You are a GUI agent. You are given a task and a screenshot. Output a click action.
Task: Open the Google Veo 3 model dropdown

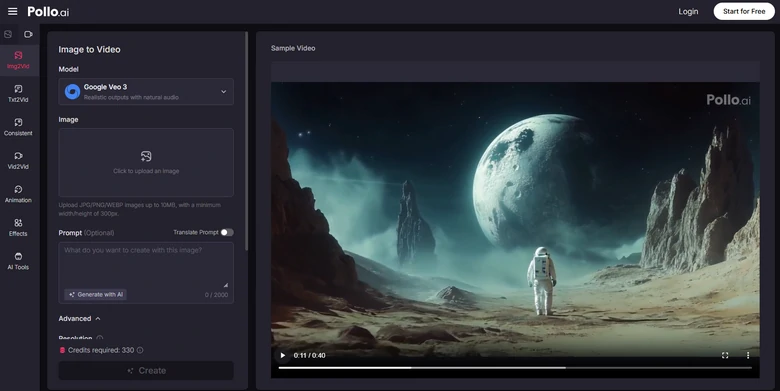click(146, 92)
